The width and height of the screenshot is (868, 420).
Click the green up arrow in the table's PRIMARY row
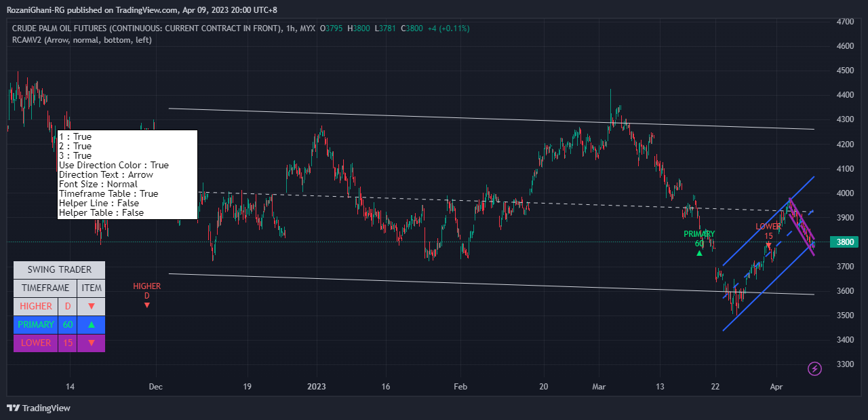[x=92, y=325]
